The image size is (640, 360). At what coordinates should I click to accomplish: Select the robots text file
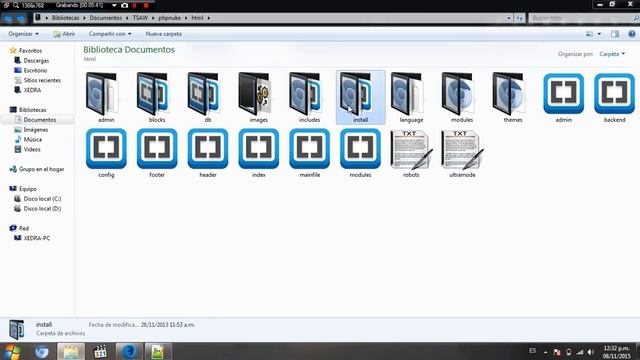click(411, 149)
